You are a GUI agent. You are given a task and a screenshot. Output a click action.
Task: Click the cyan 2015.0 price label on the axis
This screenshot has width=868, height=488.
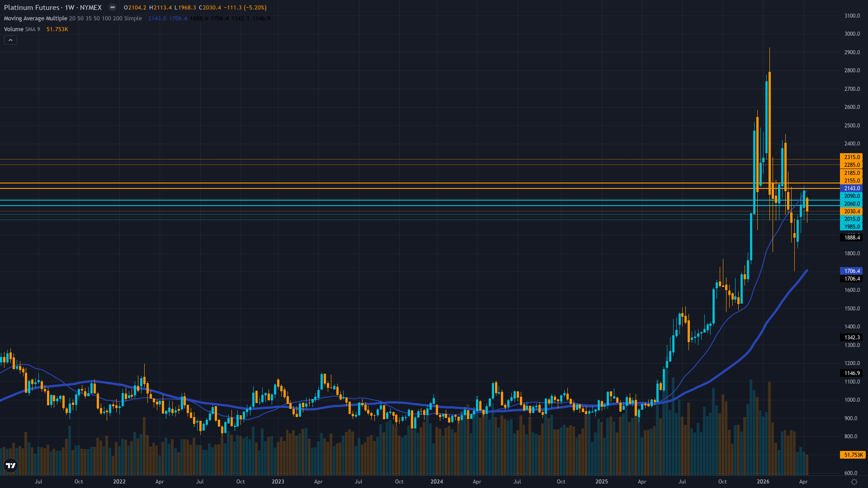coord(852,219)
